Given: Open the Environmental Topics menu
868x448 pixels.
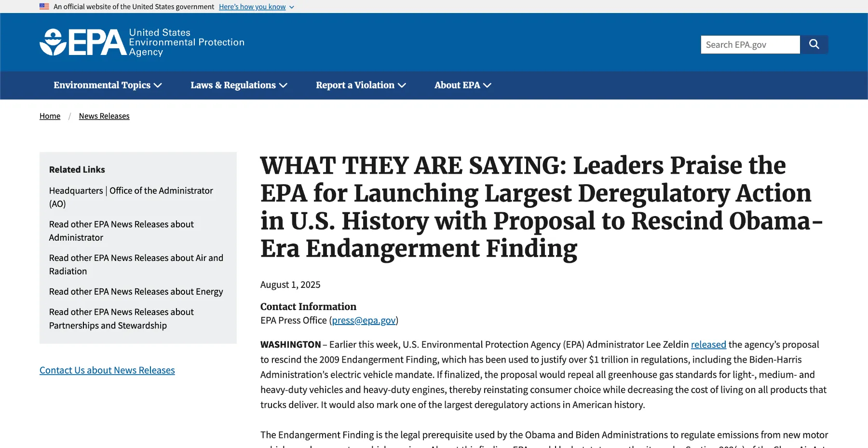Looking at the screenshot, I should coord(108,85).
